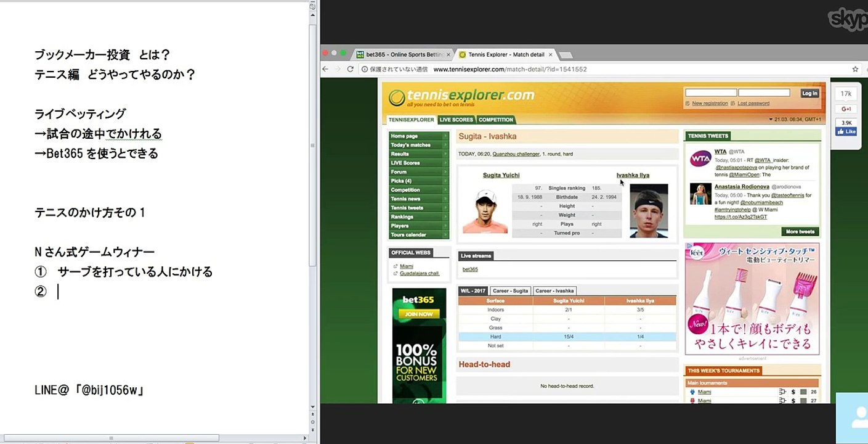Switch to the COMPETITION site tab
Viewport: 868px width, 444px height.
[496, 120]
